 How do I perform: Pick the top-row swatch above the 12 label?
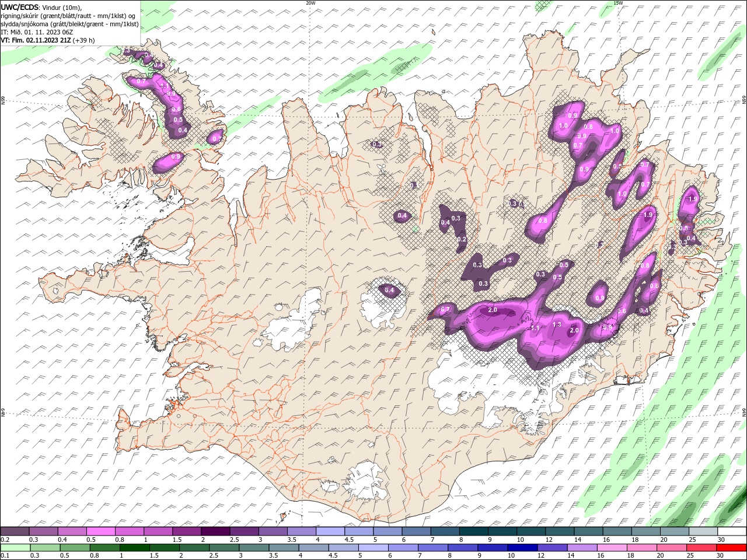click(x=560, y=531)
